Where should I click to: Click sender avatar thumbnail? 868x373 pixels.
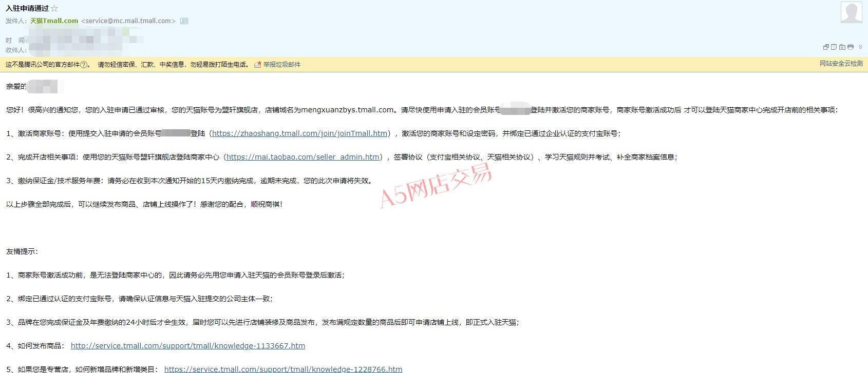tap(851, 12)
